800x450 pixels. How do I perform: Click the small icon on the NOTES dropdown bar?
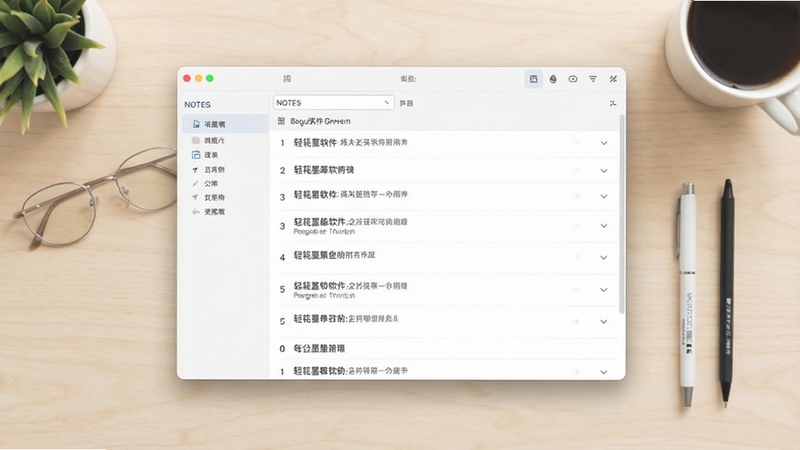tap(613, 104)
